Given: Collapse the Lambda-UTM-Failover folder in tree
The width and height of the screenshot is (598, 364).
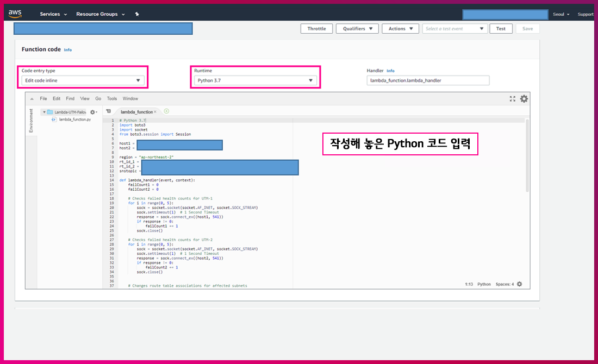Looking at the screenshot, I should coord(44,112).
